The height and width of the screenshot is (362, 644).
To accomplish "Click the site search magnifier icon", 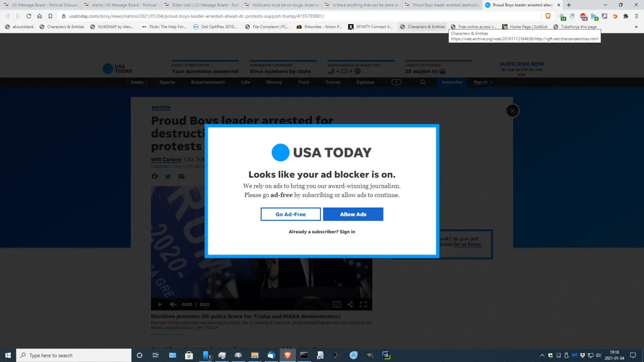I will click(x=423, y=82).
